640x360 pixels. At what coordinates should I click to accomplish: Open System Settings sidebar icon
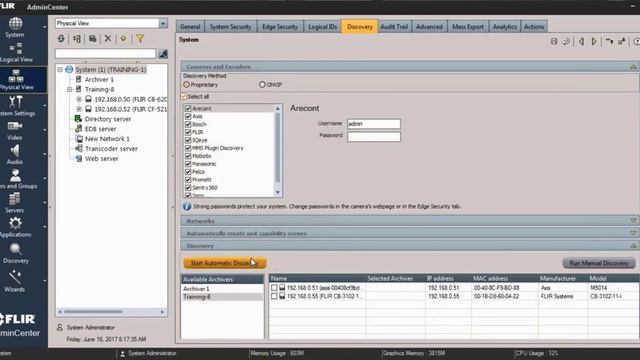coord(16,105)
